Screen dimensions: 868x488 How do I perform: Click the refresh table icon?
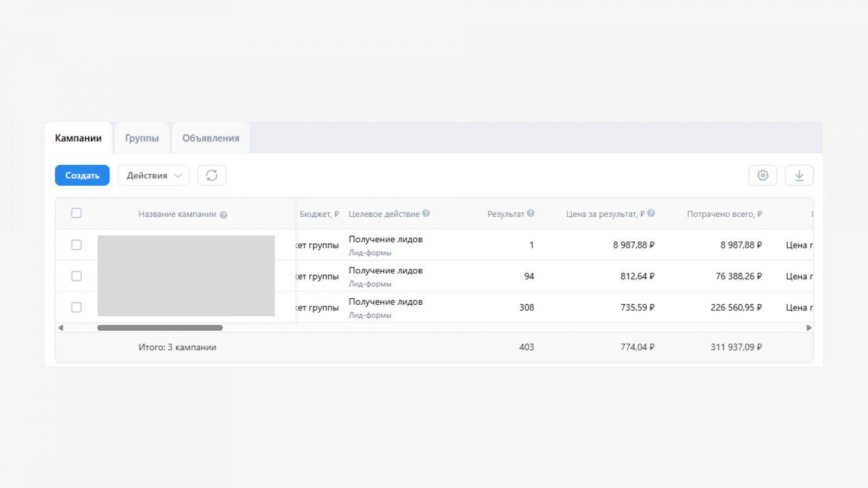click(x=212, y=175)
